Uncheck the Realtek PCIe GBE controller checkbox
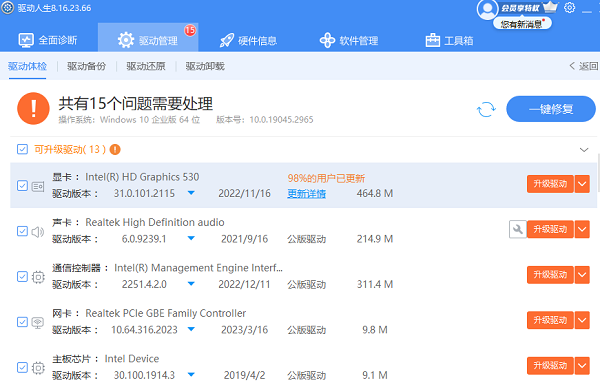This screenshot has width=600, height=385. (22, 322)
